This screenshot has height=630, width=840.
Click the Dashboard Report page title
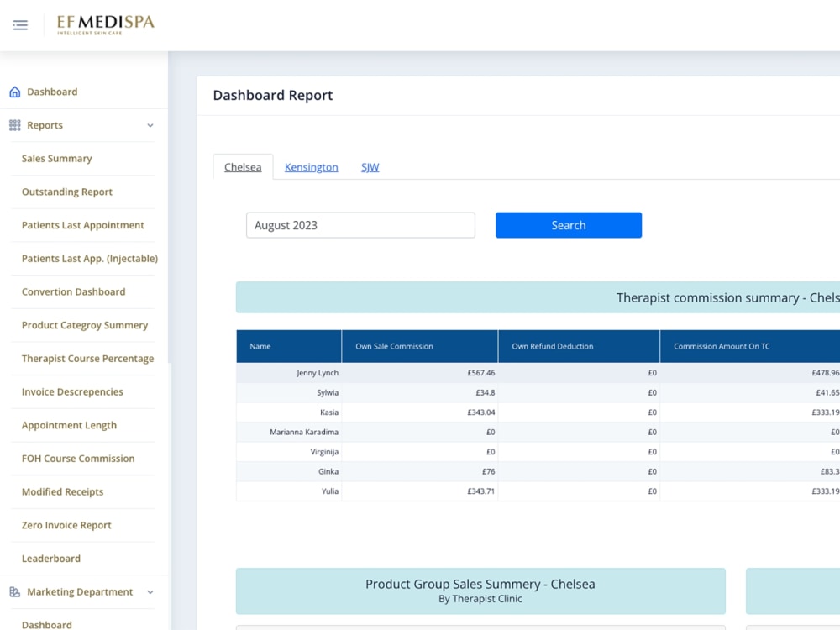273,96
